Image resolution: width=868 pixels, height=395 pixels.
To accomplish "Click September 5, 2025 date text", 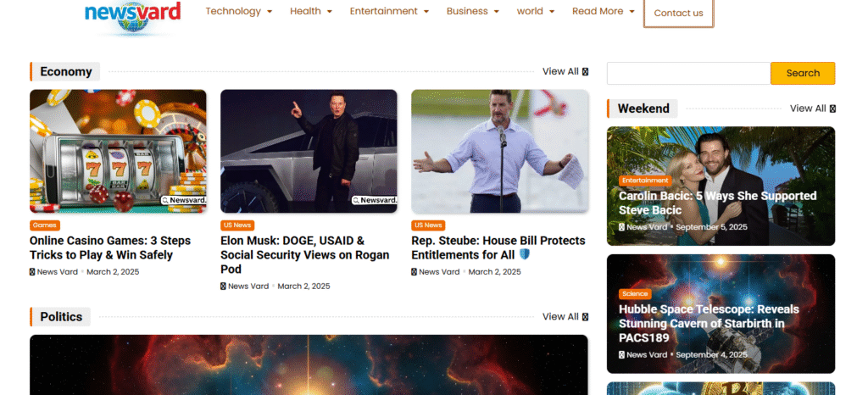I will point(712,227).
